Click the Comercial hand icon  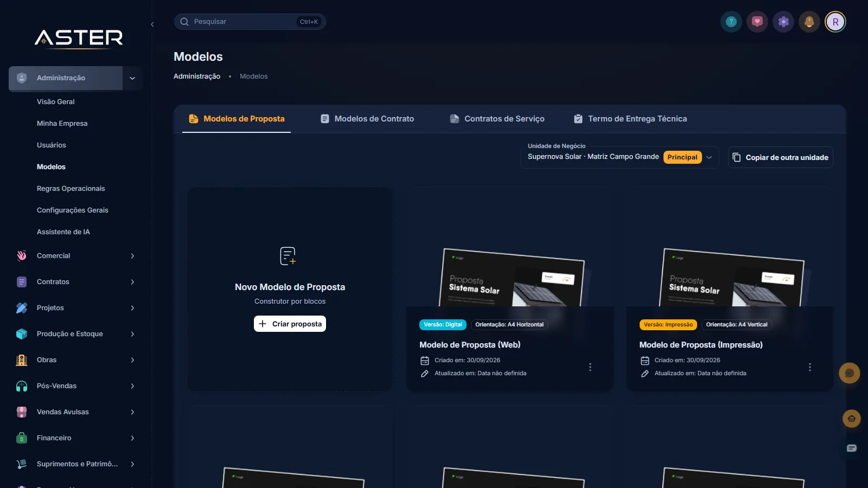(x=22, y=256)
